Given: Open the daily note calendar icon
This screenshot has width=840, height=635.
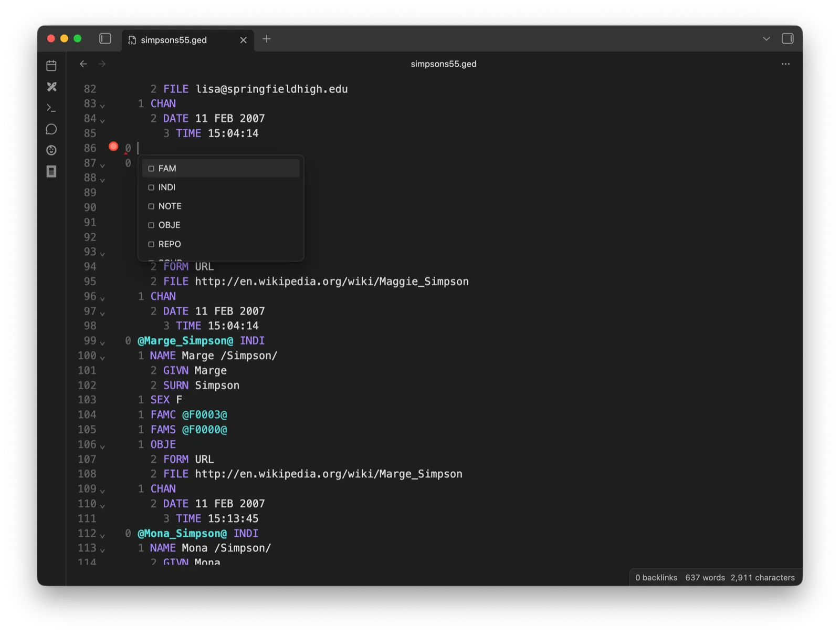Looking at the screenshot, I should point(51,66).
